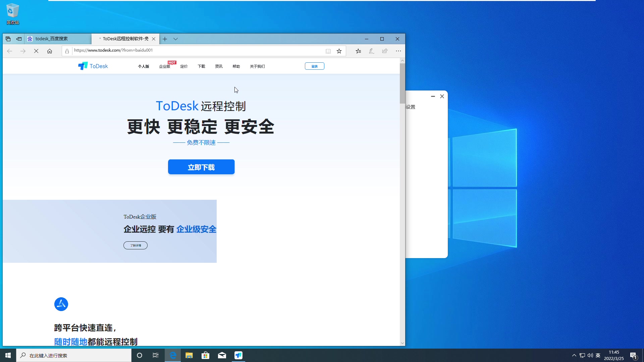Go back to previous page
Image resolution: width=644 pixels, height=362 pixels.
point(9,51)
